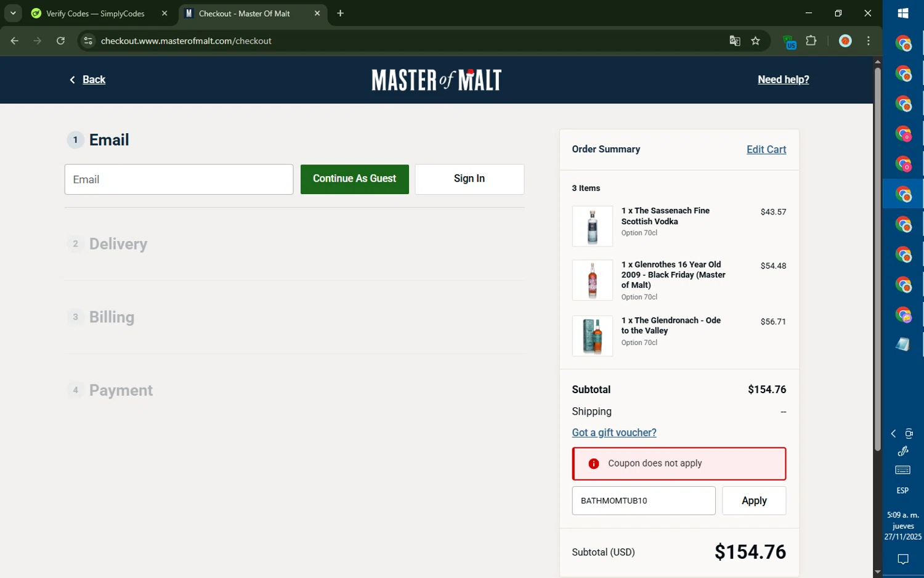Click the Glenrothes 16 Year Old thumbnail
This screenshot has height=578, width=924.
tap(593, 280)
